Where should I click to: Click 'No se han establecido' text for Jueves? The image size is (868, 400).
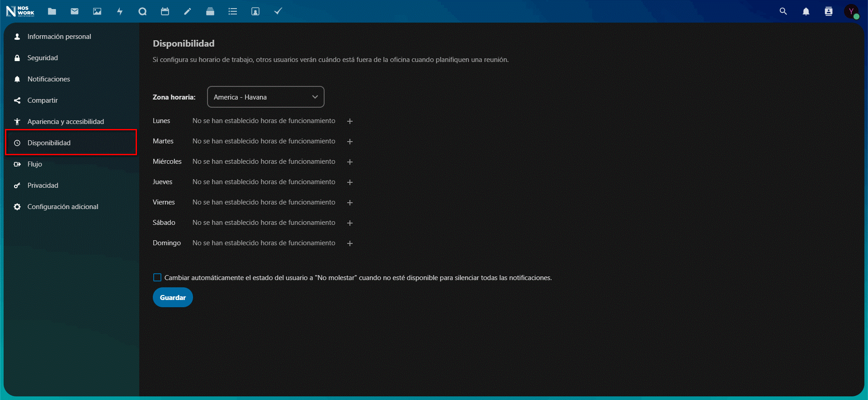coord(264,182)
